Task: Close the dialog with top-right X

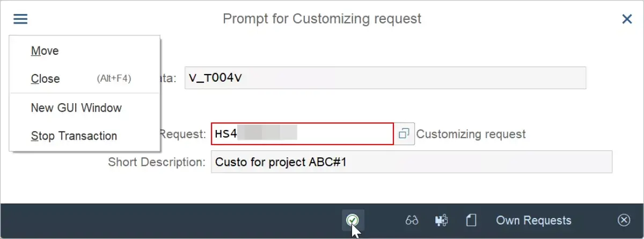Action: click(x=626, y=19)
